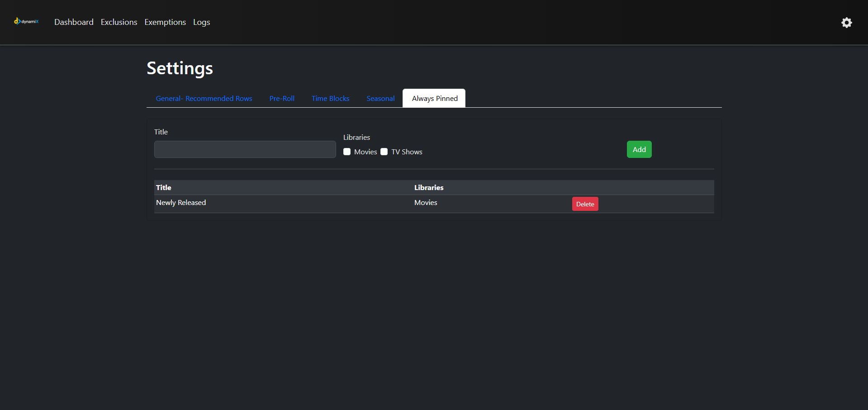Go to Dashboard page
Screen dimensions: 868x410
click(74, 22)
